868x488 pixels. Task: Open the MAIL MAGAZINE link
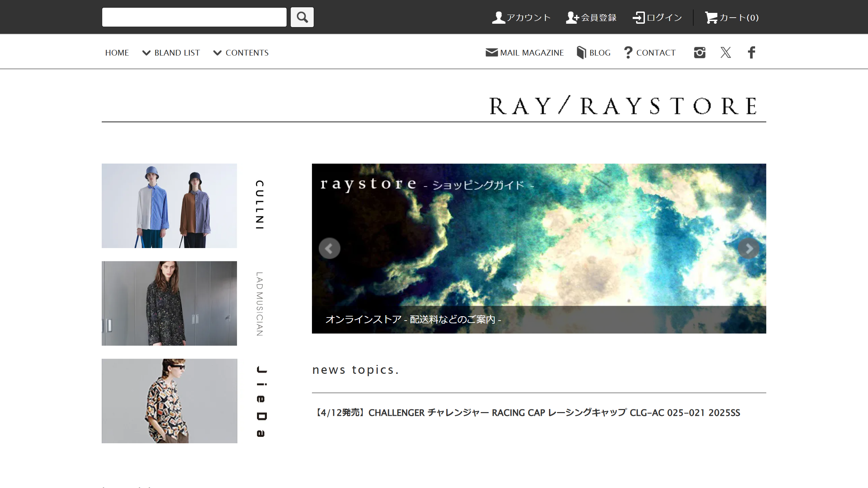click(x=525, y=53)
